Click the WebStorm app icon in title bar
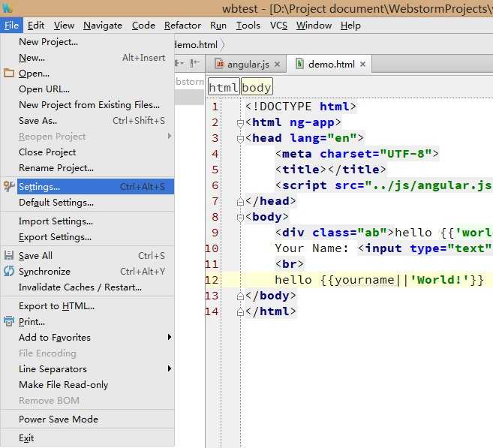 pyautogui.click(x=6, y=7)
